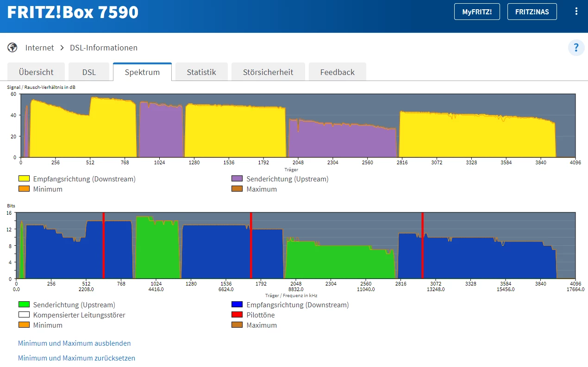Open the three-dot options menu
588x367 pixels.
tap(576, 12)
